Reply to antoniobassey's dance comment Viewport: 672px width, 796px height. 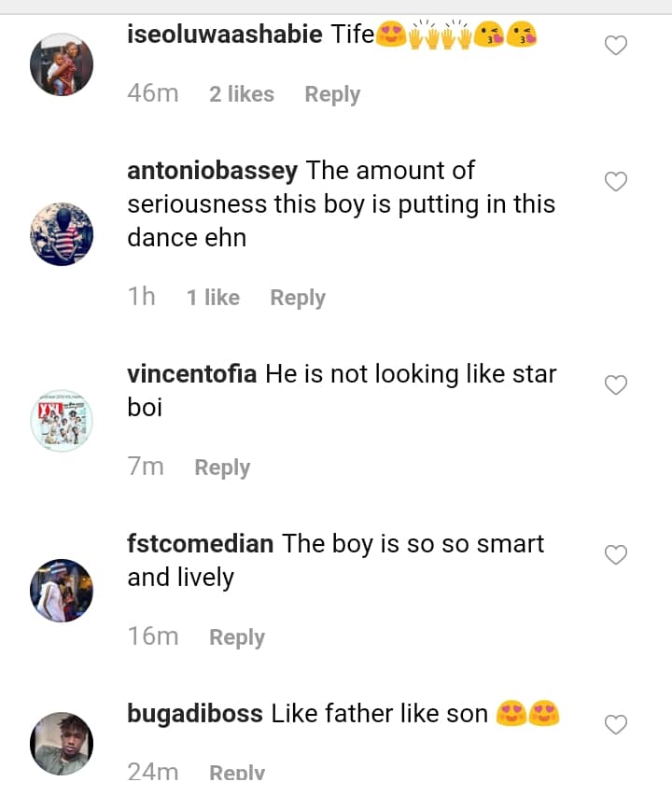tap(298, 298)
